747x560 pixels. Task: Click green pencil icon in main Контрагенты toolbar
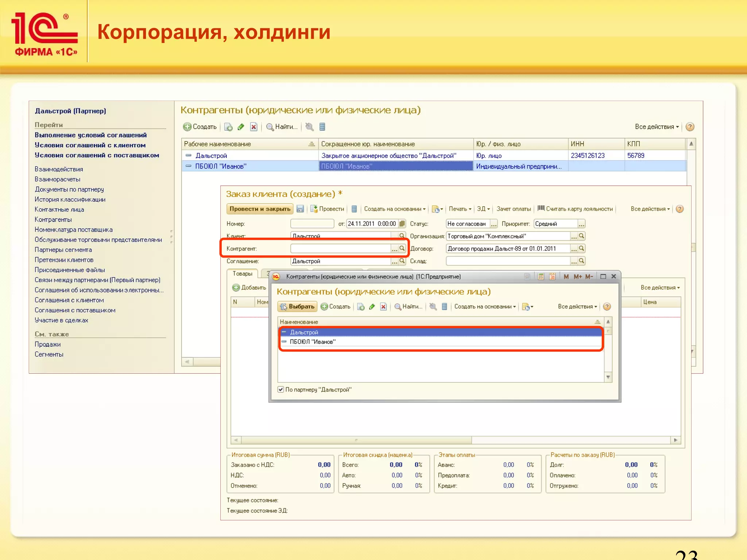[x=241, y=127]
